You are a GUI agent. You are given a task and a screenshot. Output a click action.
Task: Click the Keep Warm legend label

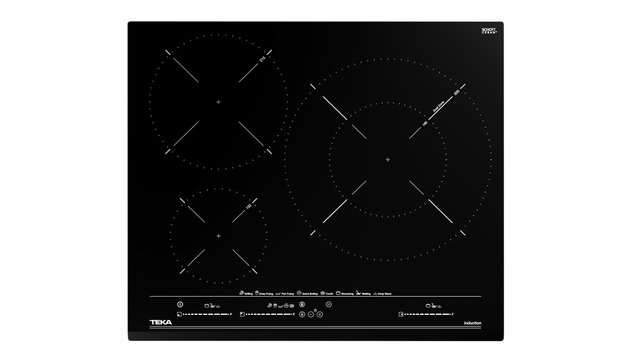tap(385, 294)
